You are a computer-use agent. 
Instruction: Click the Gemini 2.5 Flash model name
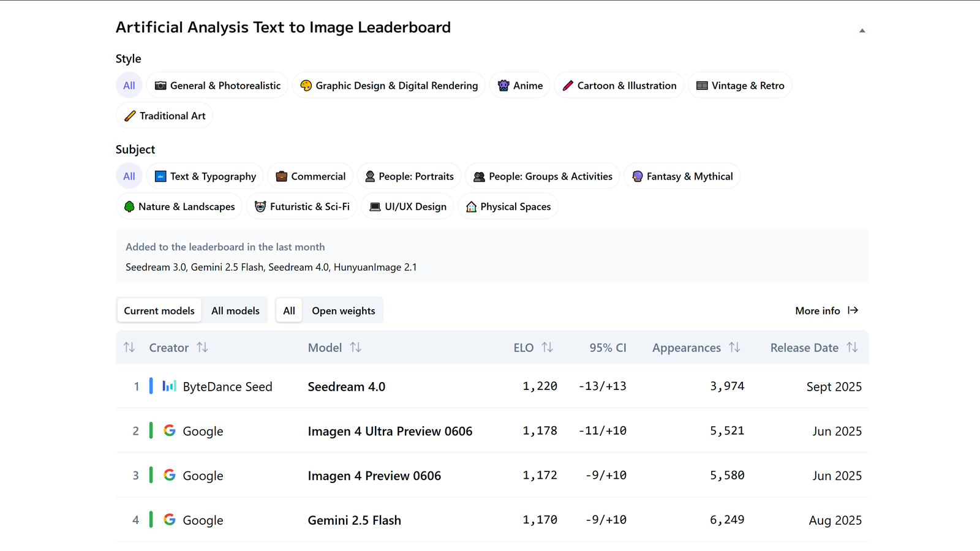355,520
